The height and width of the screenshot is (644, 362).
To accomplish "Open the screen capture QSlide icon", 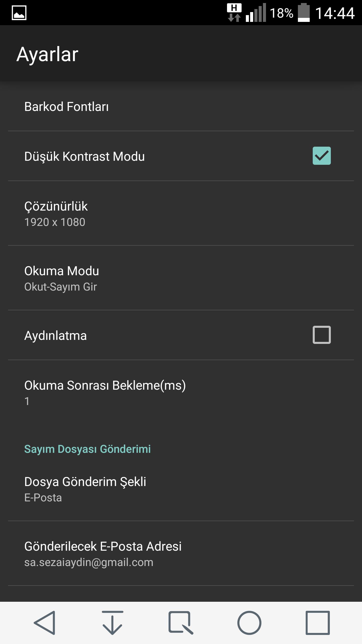I will (x=180, y=623).
